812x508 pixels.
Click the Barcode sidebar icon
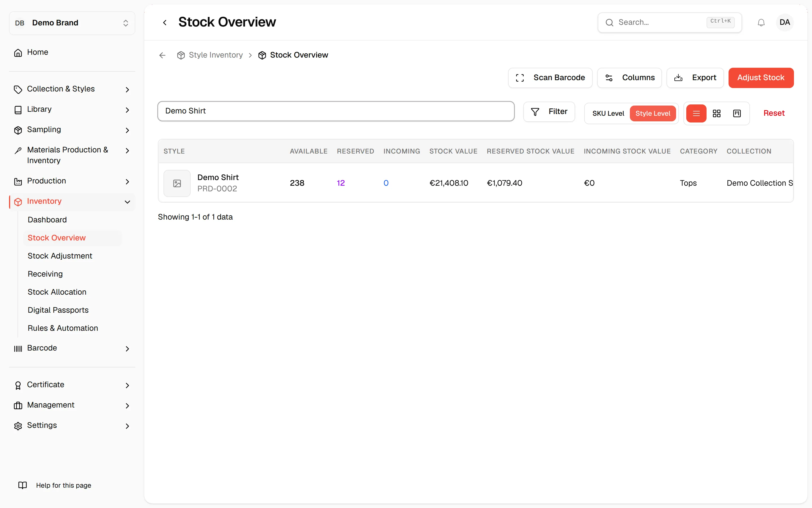point(18,349)
